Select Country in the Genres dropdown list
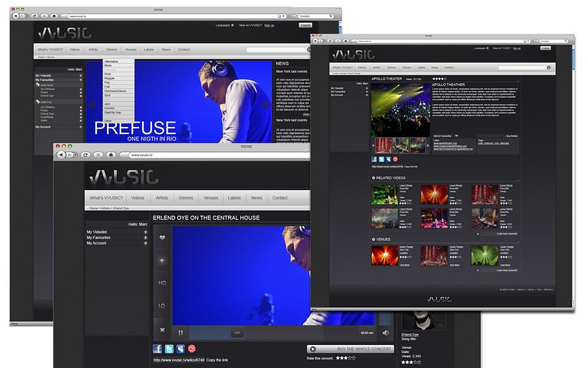The width and height of the screenshot is (588, 368). tap(110, 108)
